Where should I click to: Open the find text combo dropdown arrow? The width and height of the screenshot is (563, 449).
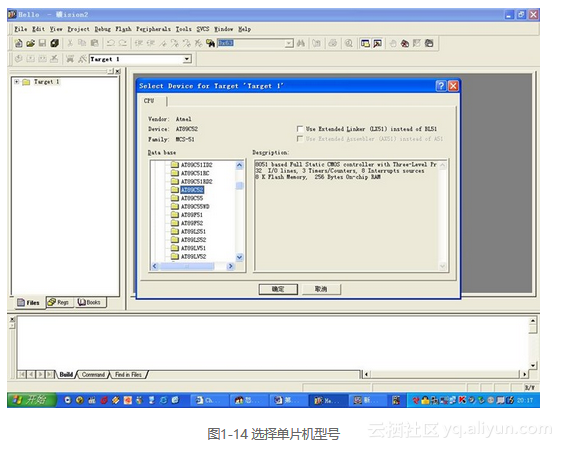(289, 43)
